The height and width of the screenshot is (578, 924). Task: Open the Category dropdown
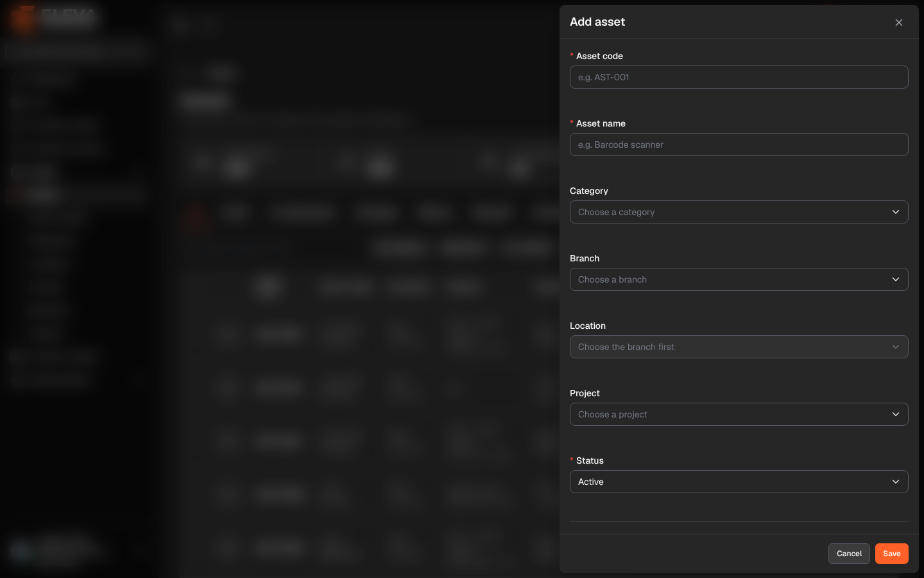click(x=739, y=212)
